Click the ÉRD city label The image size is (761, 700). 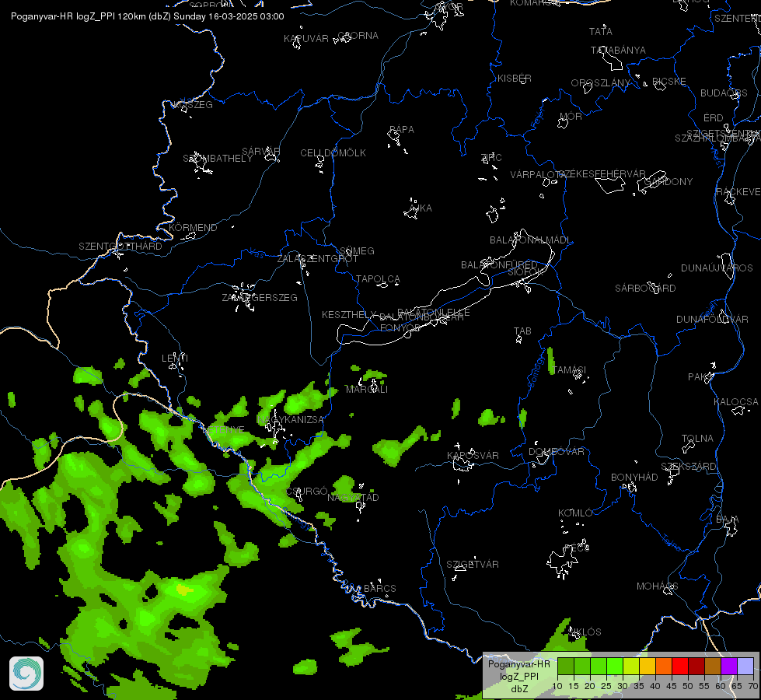(713, 118)
